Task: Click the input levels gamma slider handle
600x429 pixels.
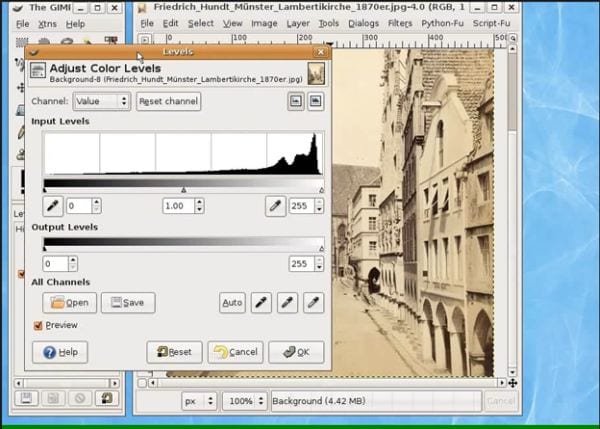Action: tap(183, 189)
